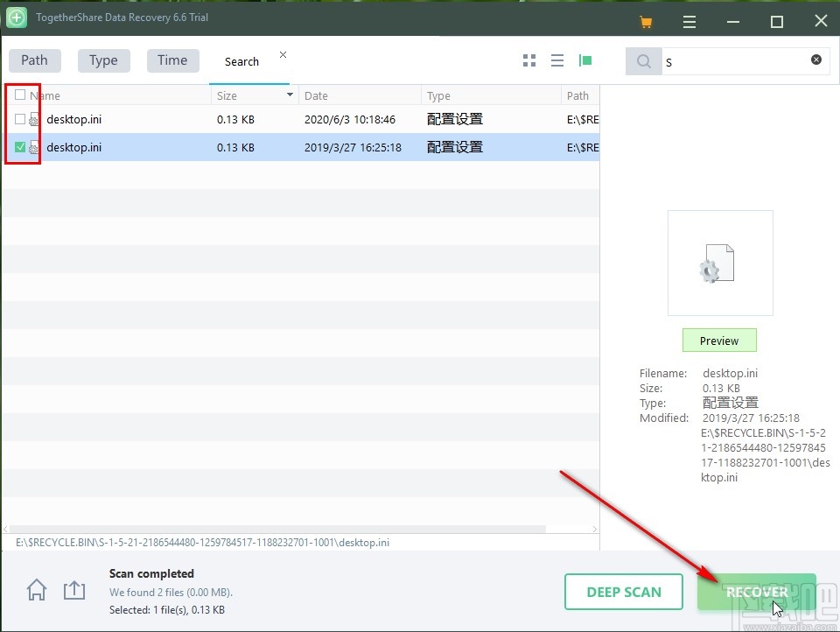Image resolution: width=840 pixels, height=632 pixels.
Task: Clear the search field with the X icon
Action: [x=815, y=60]
